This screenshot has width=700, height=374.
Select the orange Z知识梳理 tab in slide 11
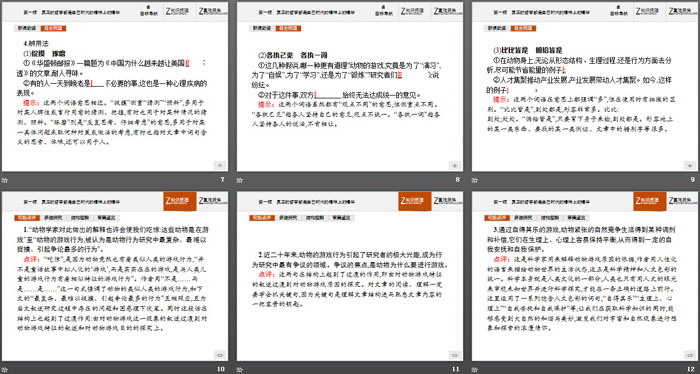(x=415, y=201)
